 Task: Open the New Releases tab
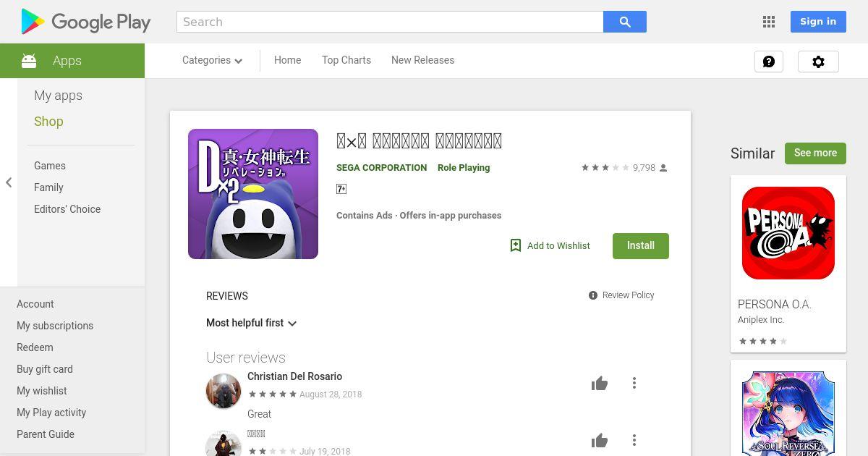(x=422, y=60)
